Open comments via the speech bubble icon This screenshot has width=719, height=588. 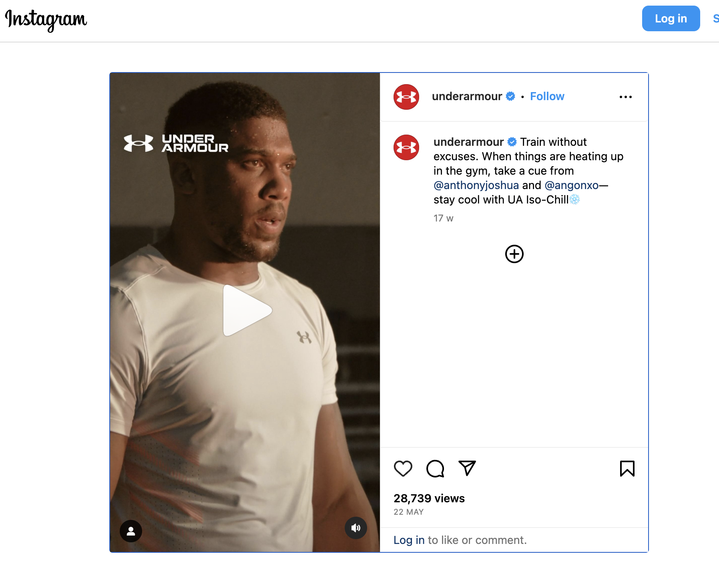435,468
